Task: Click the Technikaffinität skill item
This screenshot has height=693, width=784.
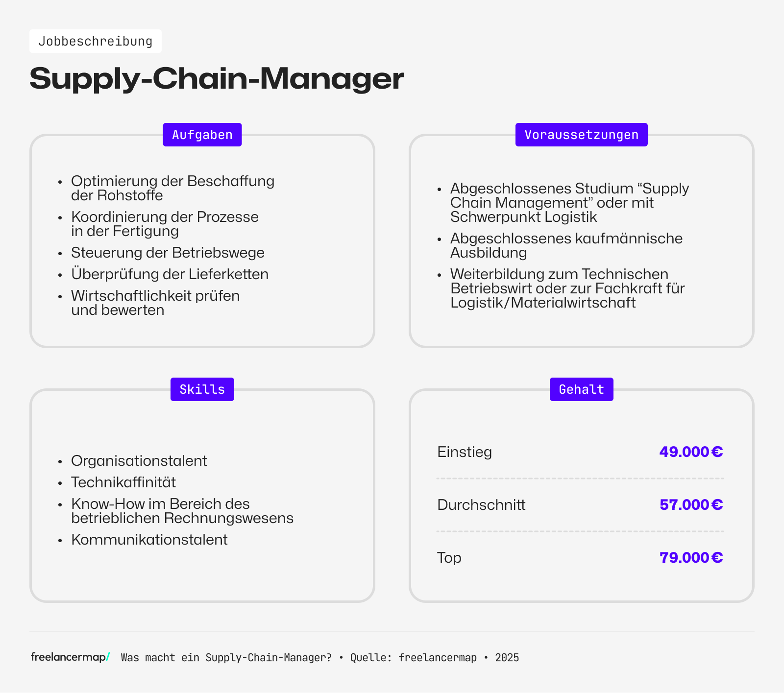Action: pos(123,482)
